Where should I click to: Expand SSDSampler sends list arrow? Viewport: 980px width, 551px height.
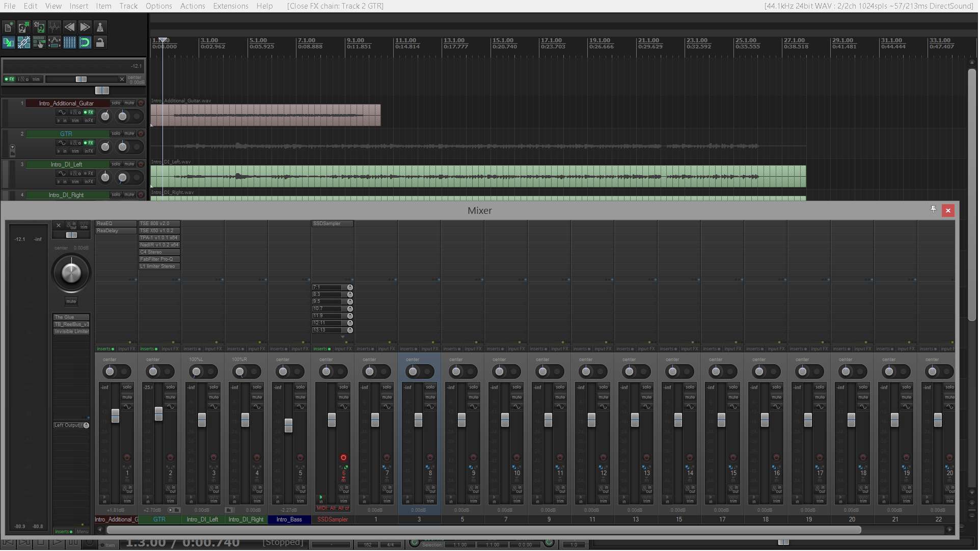coord(343,337)
